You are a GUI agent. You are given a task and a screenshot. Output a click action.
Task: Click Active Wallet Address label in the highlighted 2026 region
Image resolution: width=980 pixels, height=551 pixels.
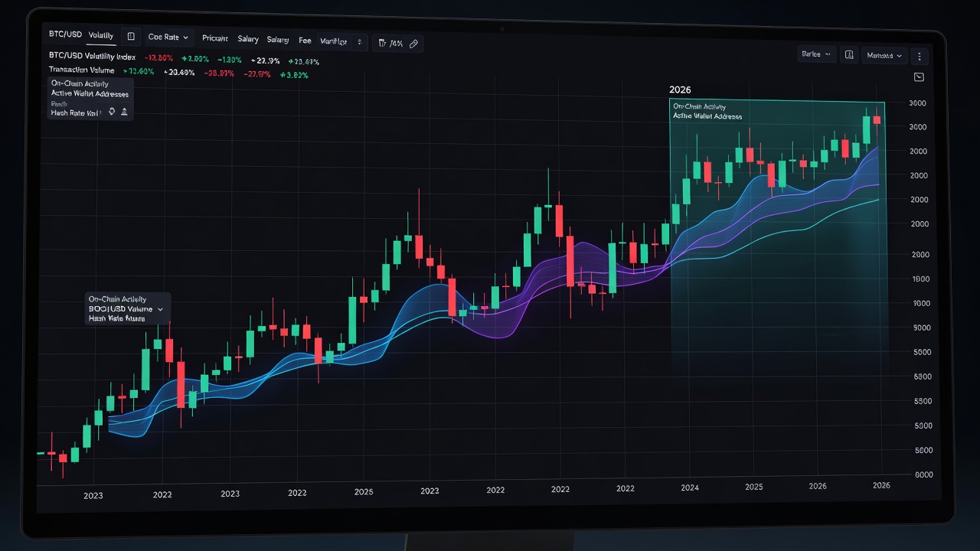pyautogui.click(x=707, y=116)
